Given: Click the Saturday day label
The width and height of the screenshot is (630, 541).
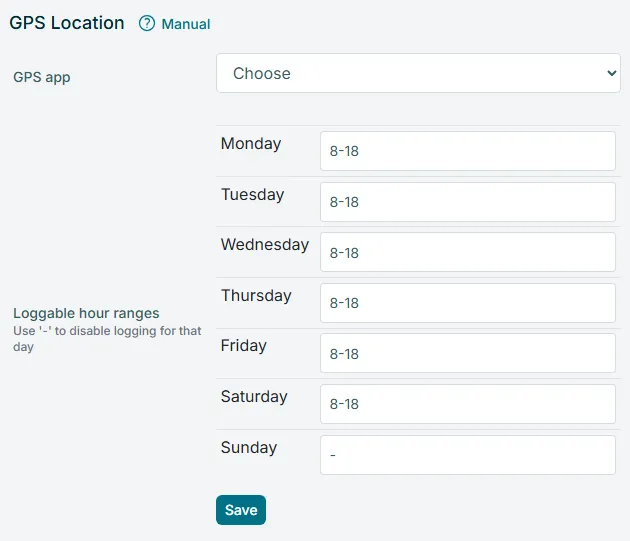Looking at the screenshot, I should [254, 397].
